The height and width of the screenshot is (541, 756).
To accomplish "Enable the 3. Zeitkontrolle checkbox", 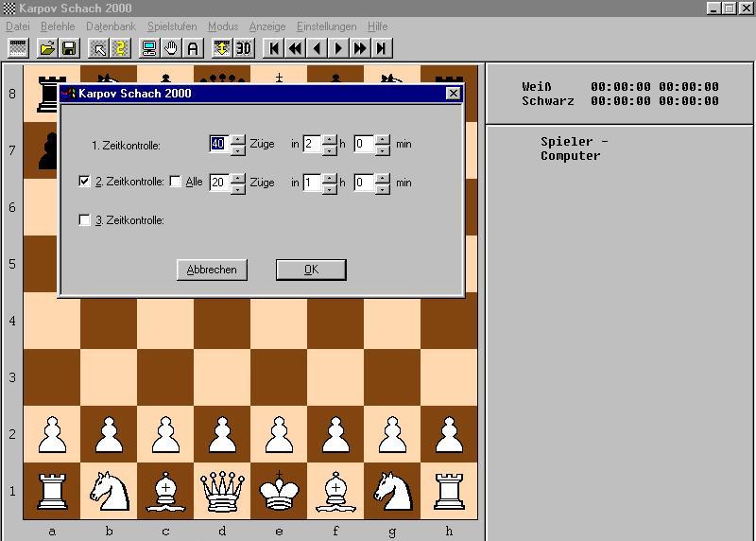I will pyautogui.click(x=85, y=220).
